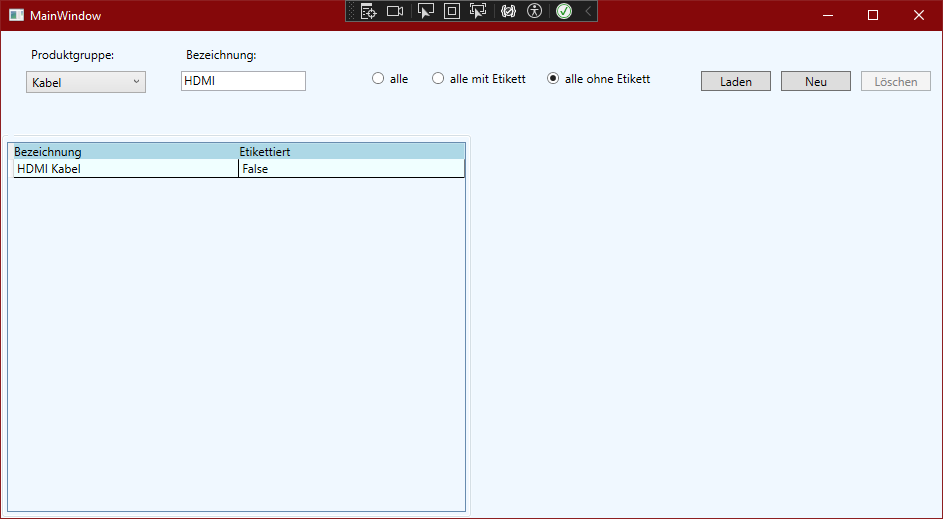Open the binding failures braces icon
Screen dimensions: 943x519
508,11
